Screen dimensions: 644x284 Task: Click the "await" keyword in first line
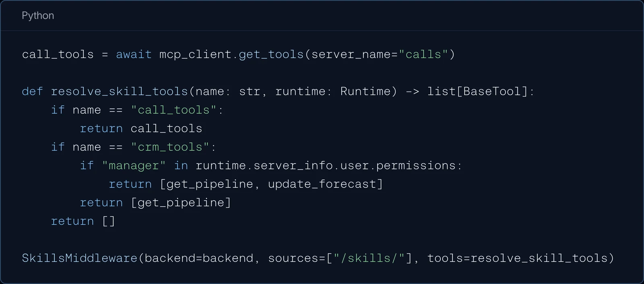(134, 54)
